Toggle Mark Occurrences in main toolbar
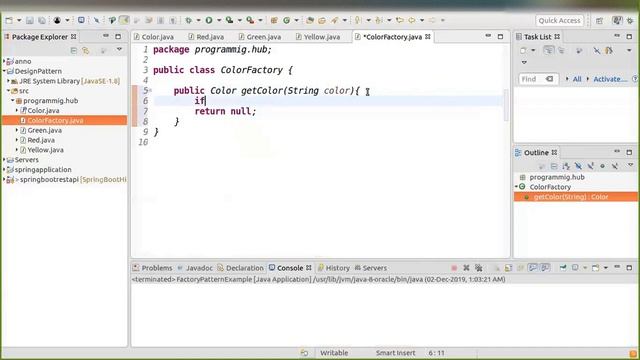 tap(124, 20)
